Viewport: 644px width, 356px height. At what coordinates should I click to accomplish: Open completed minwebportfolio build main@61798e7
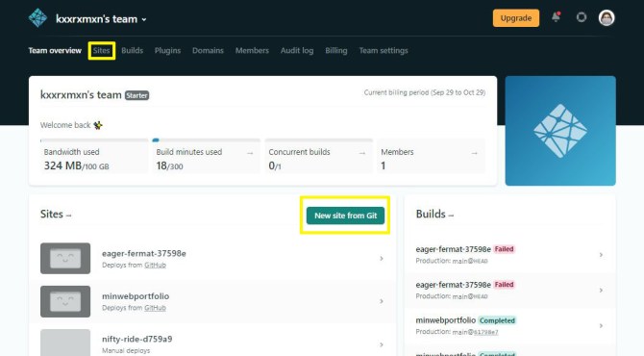click(x=509, y=325)
